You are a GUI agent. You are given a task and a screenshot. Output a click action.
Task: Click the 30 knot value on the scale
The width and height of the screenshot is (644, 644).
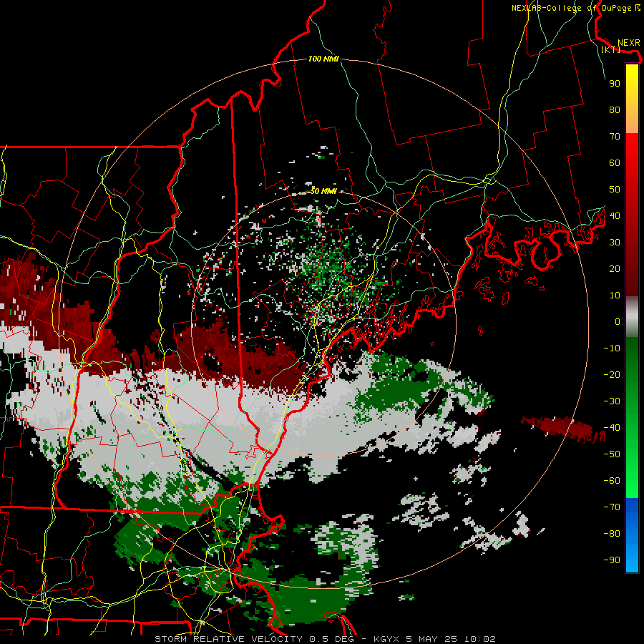[615, 243]
